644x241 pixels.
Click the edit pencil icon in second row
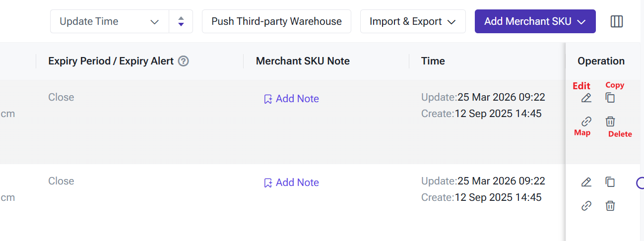tap(586, 182)
